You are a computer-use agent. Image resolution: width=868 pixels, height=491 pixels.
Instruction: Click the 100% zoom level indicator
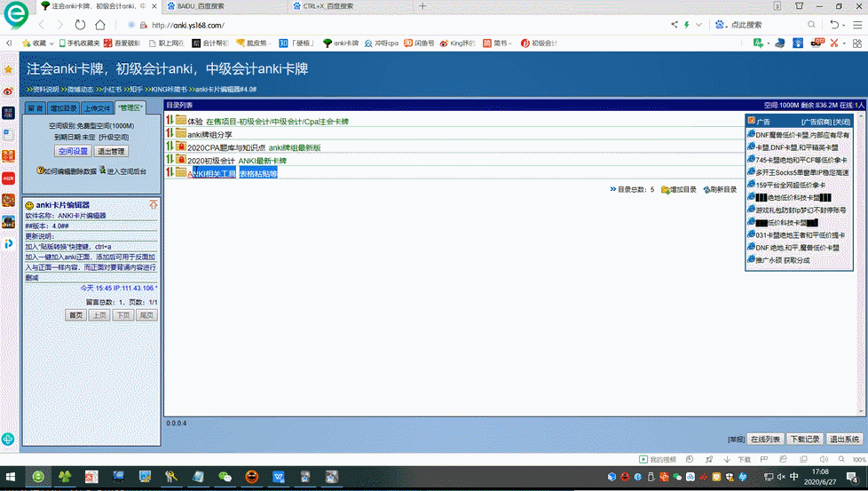click(x=858, y=459)
